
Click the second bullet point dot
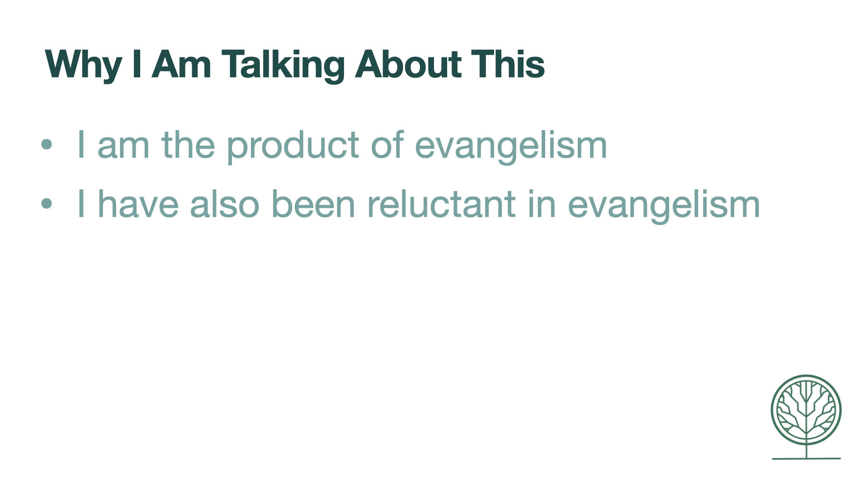47,204
